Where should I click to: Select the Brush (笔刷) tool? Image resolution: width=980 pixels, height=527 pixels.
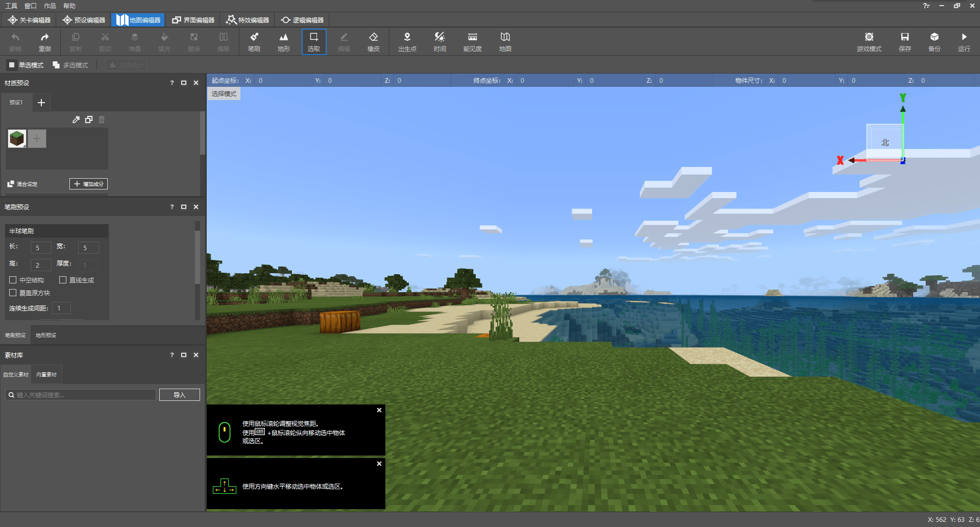point(254,41)
